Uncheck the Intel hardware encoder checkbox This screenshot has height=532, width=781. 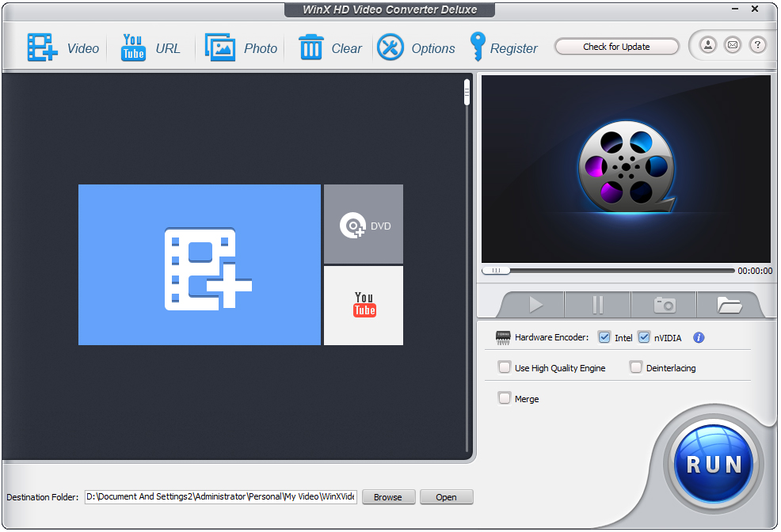(x=604, y=337)
